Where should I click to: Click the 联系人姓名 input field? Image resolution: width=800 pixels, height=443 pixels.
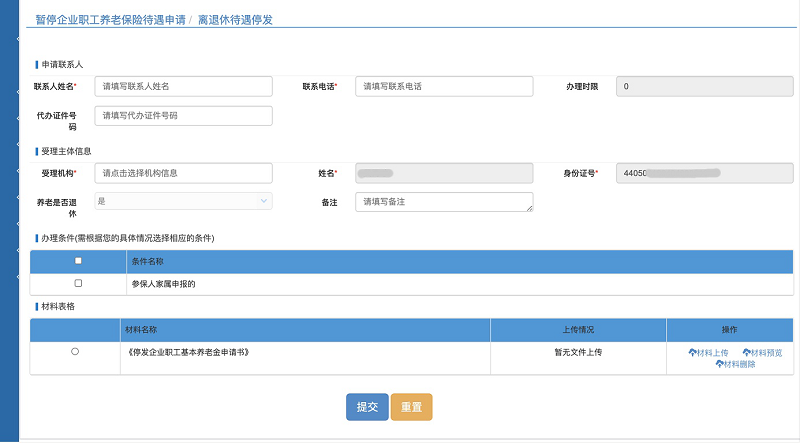pos(184,87)
